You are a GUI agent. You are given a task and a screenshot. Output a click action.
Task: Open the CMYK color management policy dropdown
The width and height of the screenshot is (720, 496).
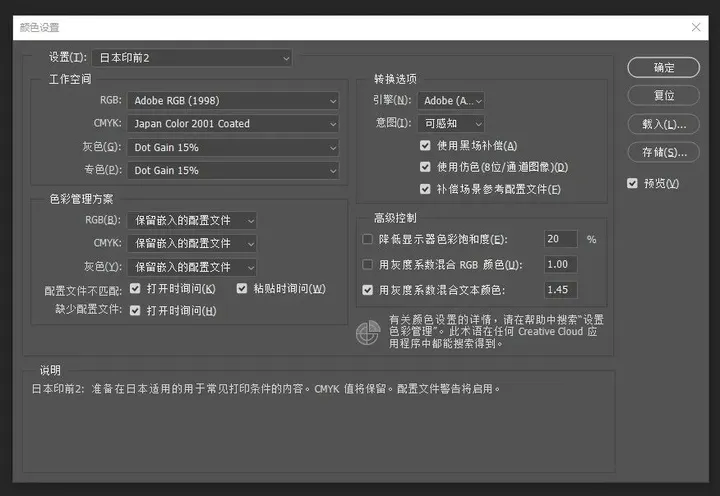click(x=192, y=243)
